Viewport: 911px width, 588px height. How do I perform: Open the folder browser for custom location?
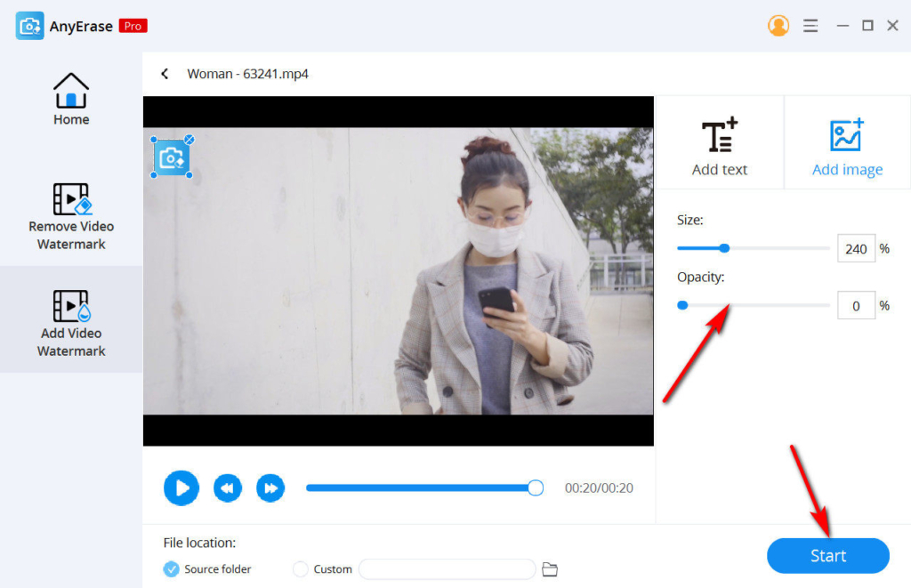coord(549,569)
